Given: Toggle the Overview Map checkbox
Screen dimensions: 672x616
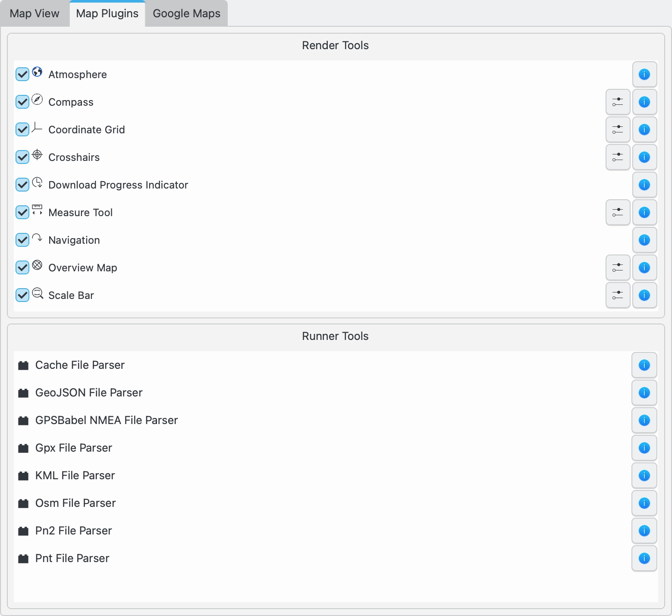Looking at the screenshot, I should click(22, 267).
